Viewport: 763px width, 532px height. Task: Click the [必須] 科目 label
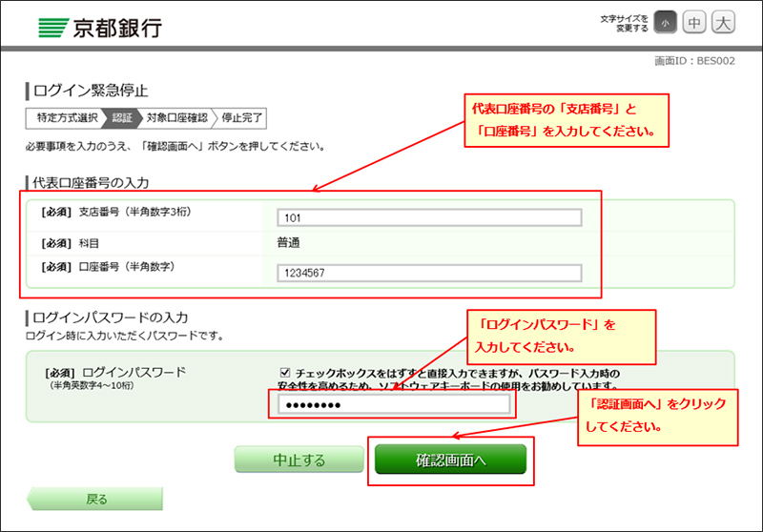pos(70,243)
